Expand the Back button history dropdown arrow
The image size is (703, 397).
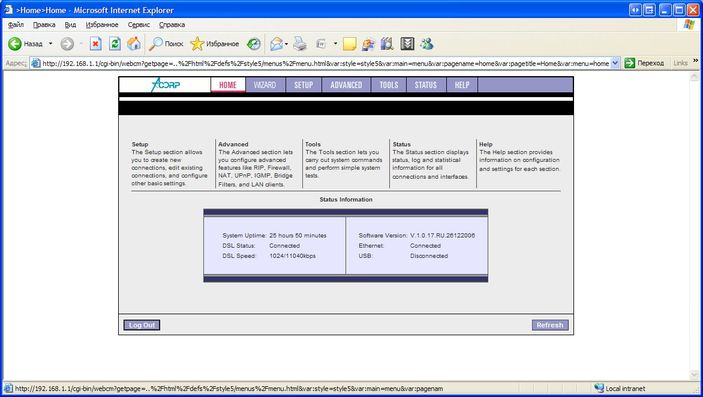tap(51, 44)
